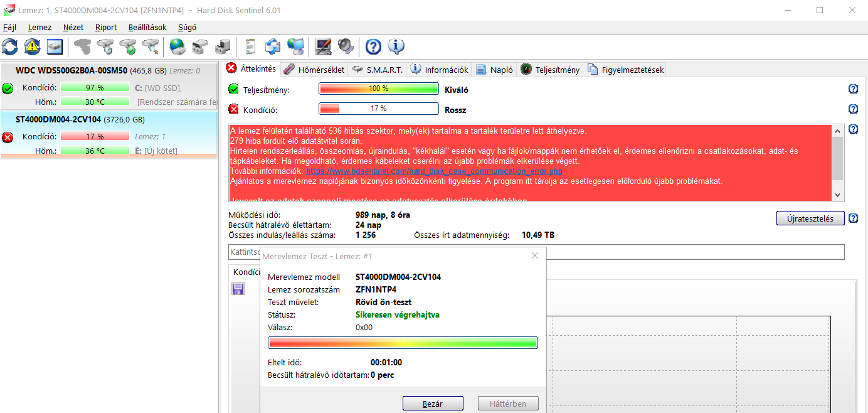Open the Napló tab

click(495, 70)
